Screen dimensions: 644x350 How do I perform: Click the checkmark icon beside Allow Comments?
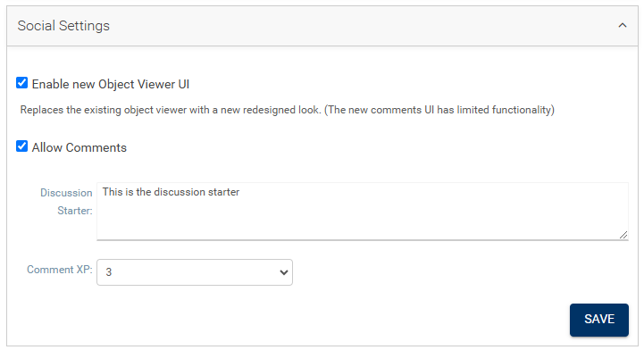21,146
